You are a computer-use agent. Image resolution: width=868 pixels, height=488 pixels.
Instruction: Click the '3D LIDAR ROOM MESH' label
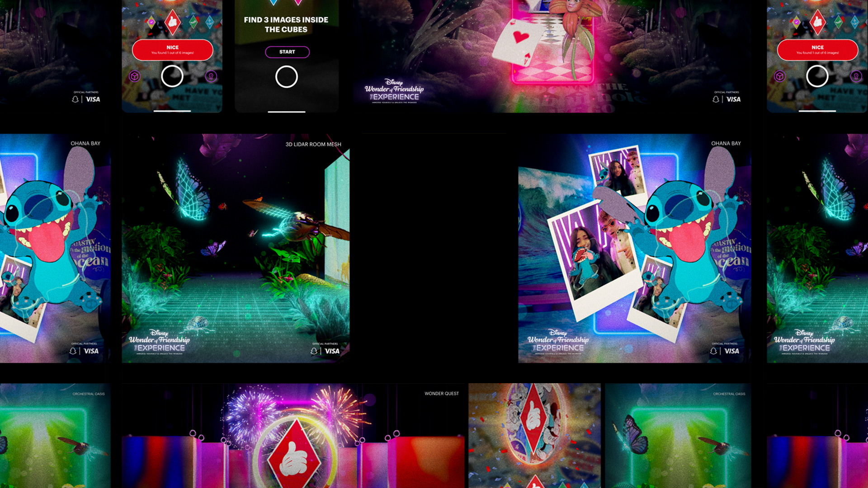(313, 145)
